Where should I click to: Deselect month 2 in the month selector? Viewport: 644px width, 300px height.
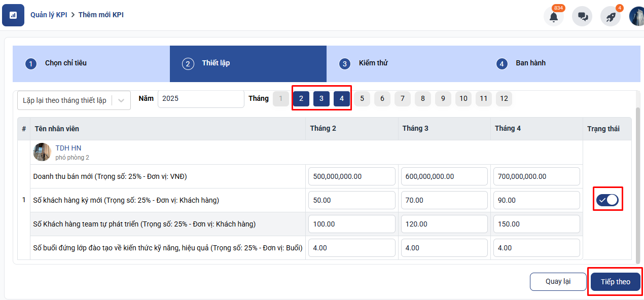pyautogui.click(x=301, y=99)
